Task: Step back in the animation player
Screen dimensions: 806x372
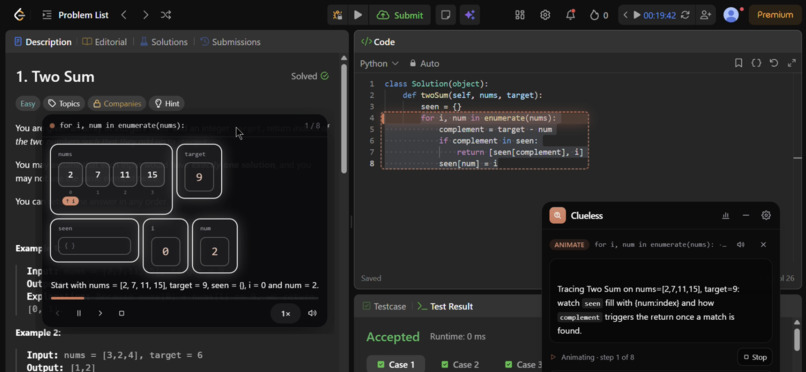Action: 58,313
